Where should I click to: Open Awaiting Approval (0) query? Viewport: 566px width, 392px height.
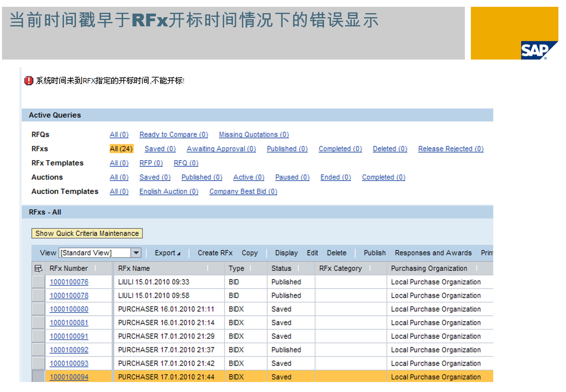click(x=221, y=149)
